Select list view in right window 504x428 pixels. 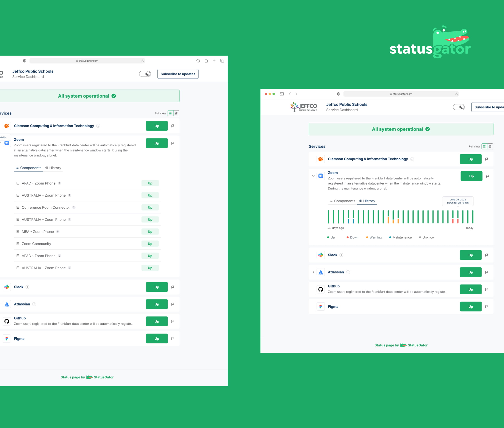[484, 147]
